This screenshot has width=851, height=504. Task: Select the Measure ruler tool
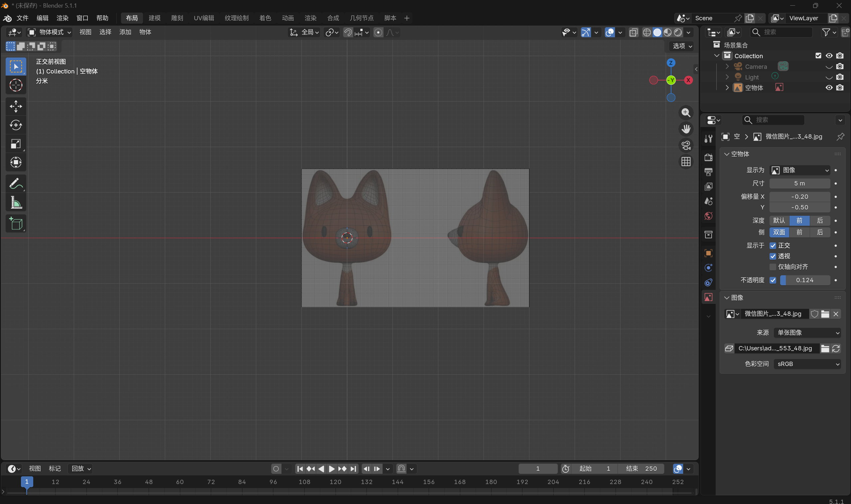[16, 203]
